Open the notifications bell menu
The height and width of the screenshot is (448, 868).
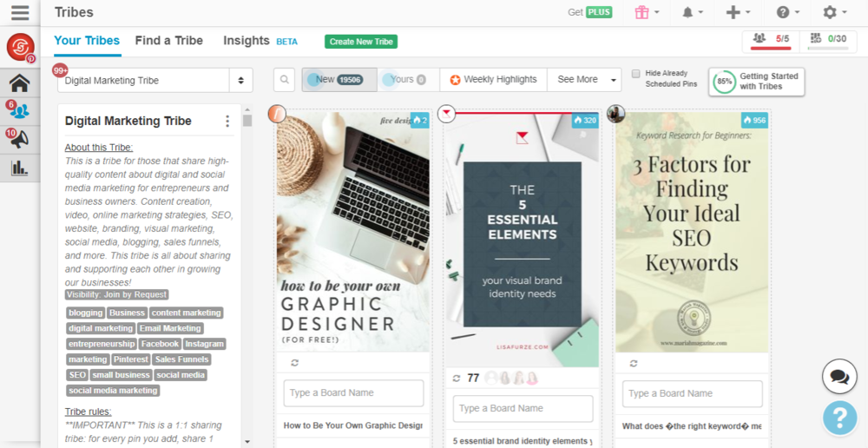coord(693,12)
